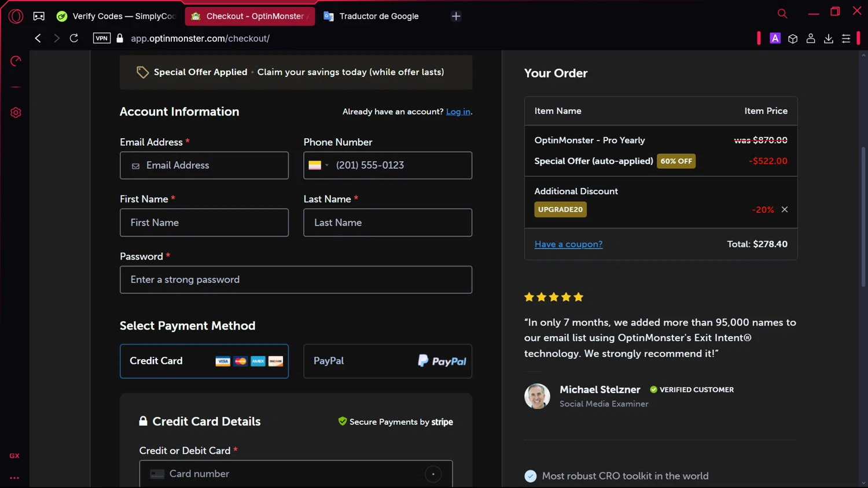The height and width of the screenshot is (488, 868).
Task: Select PayPal payment method
Action: 388,361
